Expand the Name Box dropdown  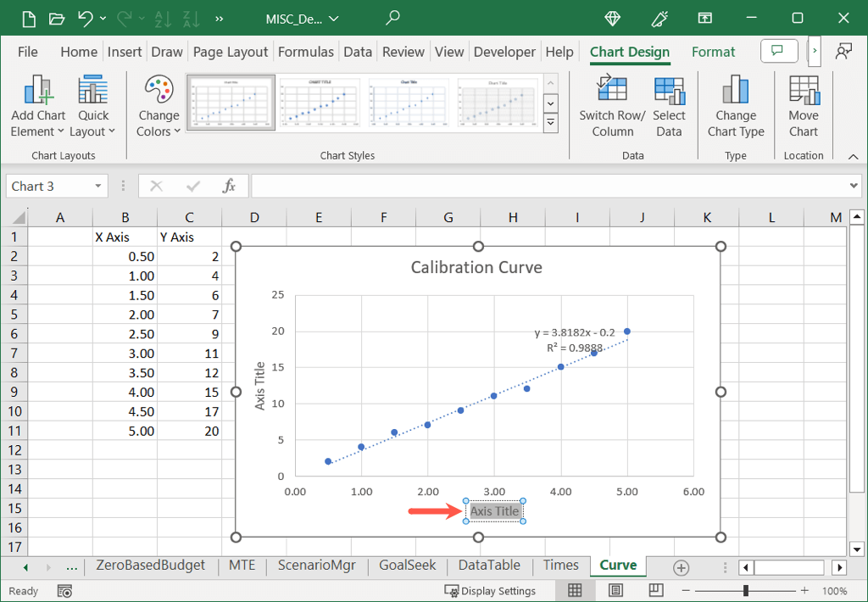(x=98, y=187)
